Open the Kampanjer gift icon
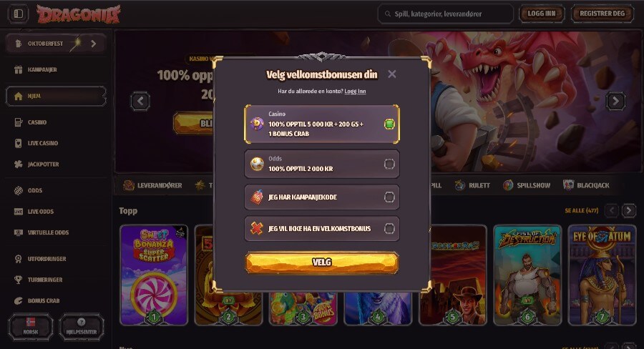 [18, 69]
